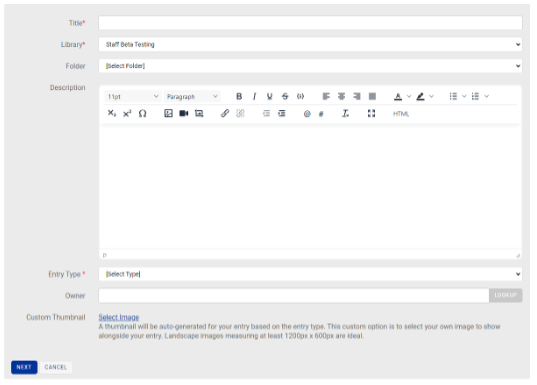Apply superscript formatting
The height and width of the screenshot is (385, 537).
[x=127, y=113]
